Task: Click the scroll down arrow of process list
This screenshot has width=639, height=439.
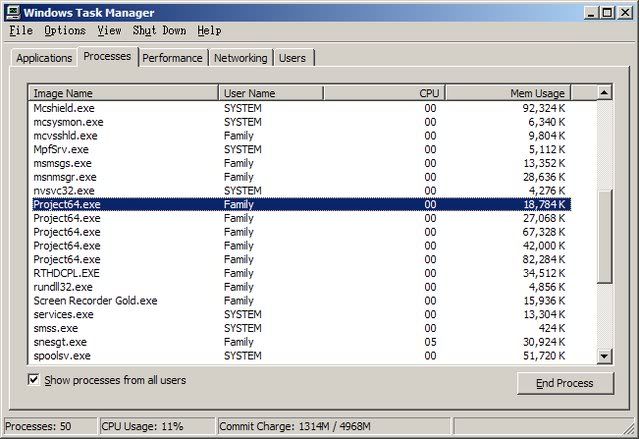Action: tap(604, 356)
